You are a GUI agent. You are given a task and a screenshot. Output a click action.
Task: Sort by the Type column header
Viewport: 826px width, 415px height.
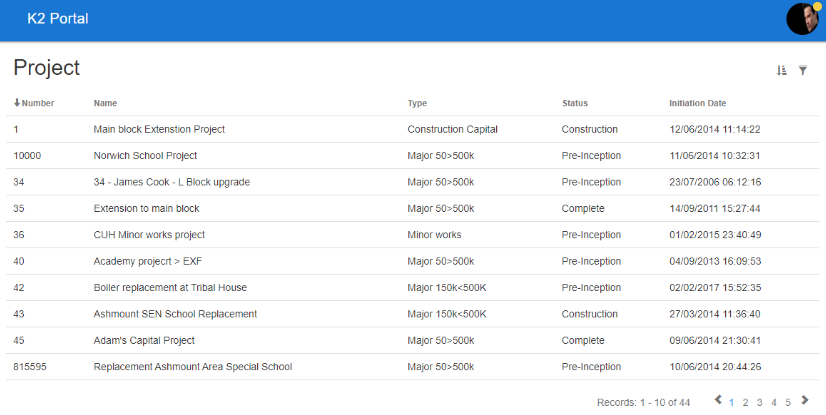[x=417, y=103]
